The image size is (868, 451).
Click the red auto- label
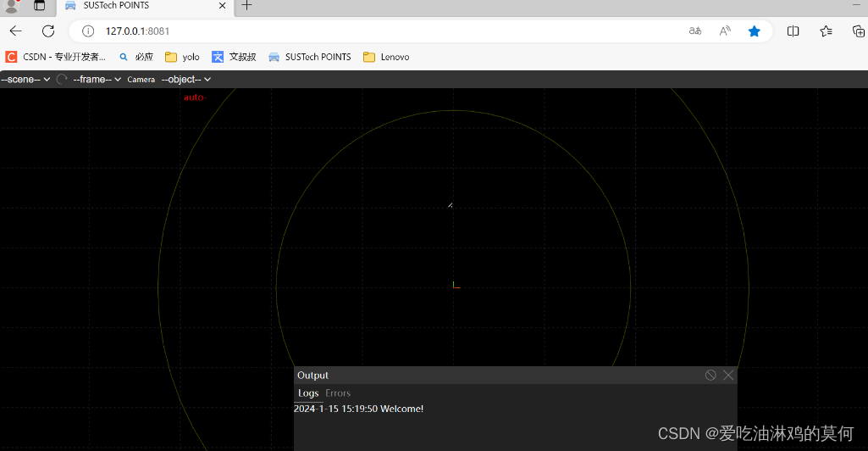(195, 97)
